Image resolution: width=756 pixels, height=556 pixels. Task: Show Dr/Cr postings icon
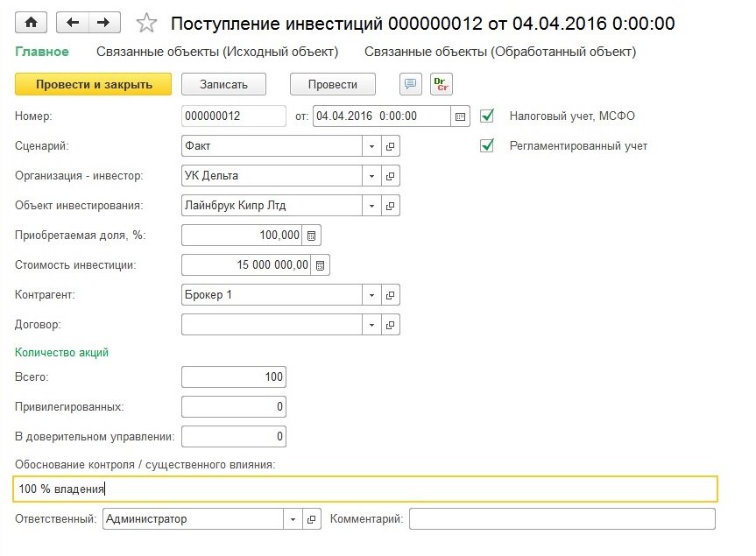click(x=442, y=84)
